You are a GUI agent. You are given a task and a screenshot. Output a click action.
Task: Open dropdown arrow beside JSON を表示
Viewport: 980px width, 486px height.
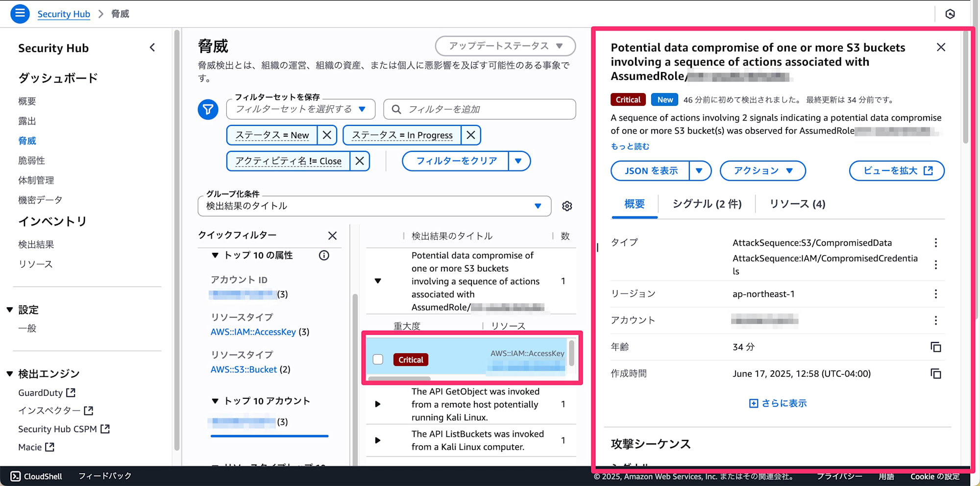(x=699, y=170)
